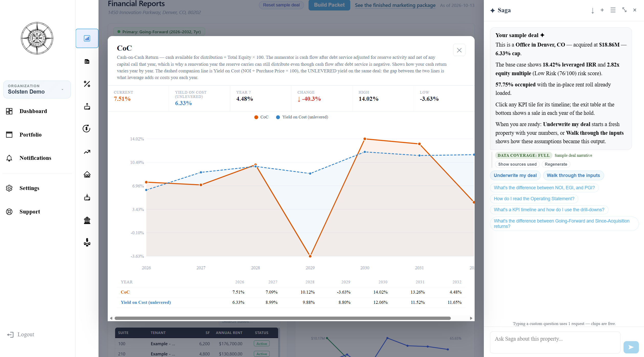Open the investors money group icon

(87, 242)
